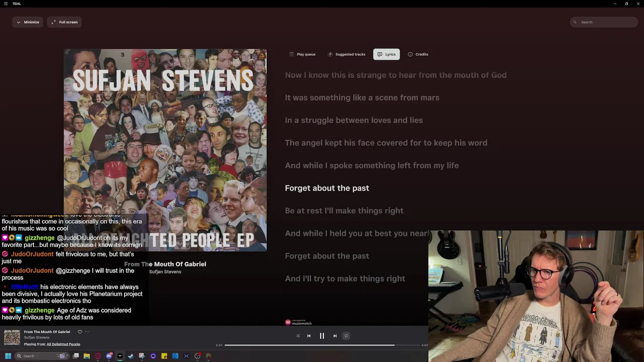Jump to lyric "The angel kept his face covered"

coord(386,143)
